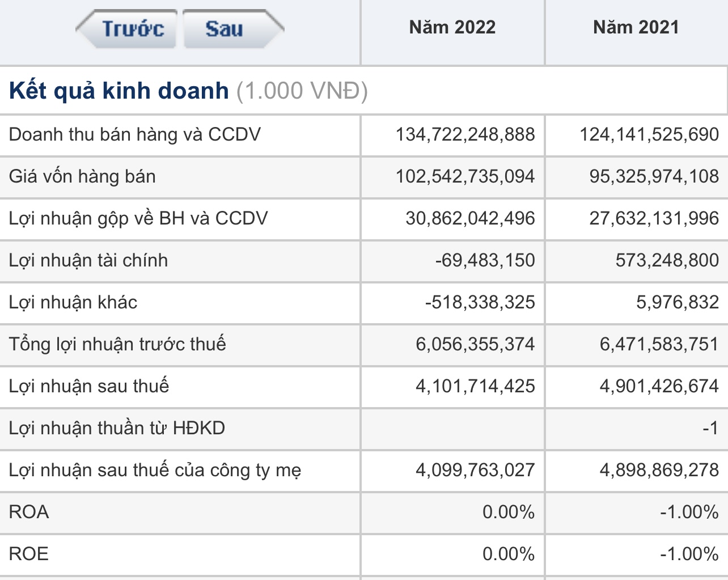This screenshot has width=728, height=580.
Task: Click the ROE row label
Action: (x=29, y=554)
